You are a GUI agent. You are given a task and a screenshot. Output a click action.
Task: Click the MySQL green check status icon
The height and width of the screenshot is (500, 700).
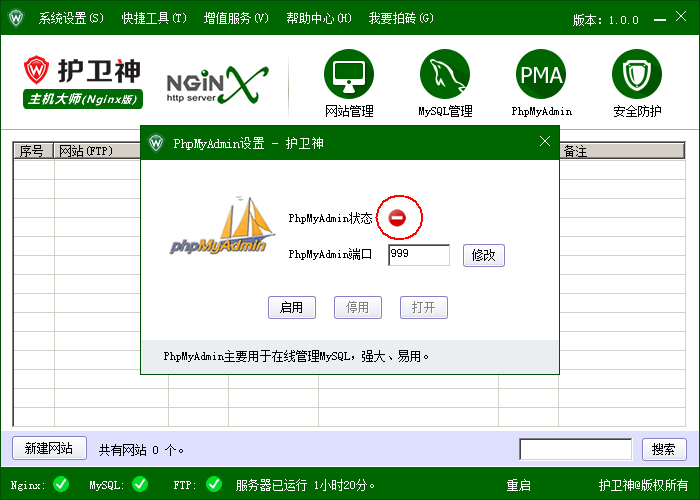[140, 484]
